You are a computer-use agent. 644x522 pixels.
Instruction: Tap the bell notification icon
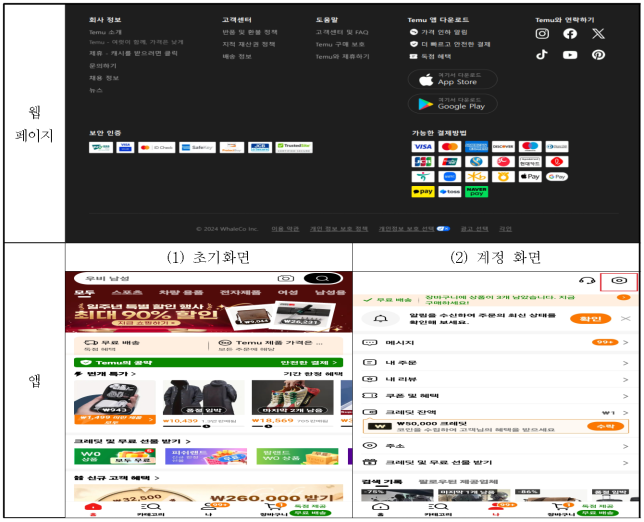point(381,319)
